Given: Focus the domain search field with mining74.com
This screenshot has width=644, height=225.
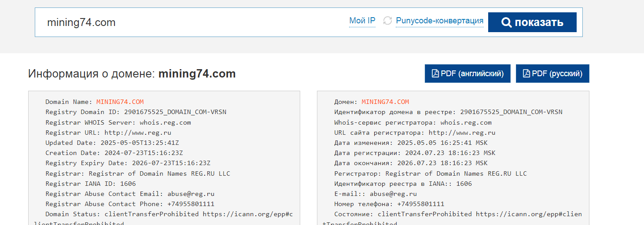Looking at the screenshot, I should 189,22.
